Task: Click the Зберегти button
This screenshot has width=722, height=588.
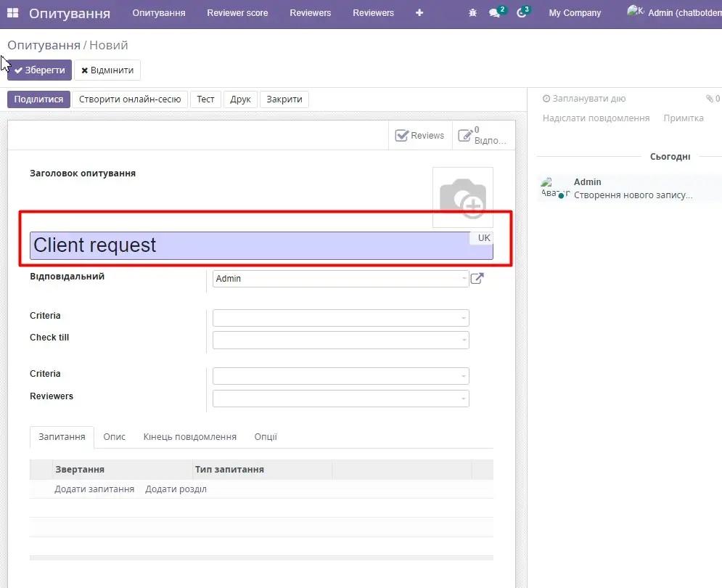Action: pos(38,70)
